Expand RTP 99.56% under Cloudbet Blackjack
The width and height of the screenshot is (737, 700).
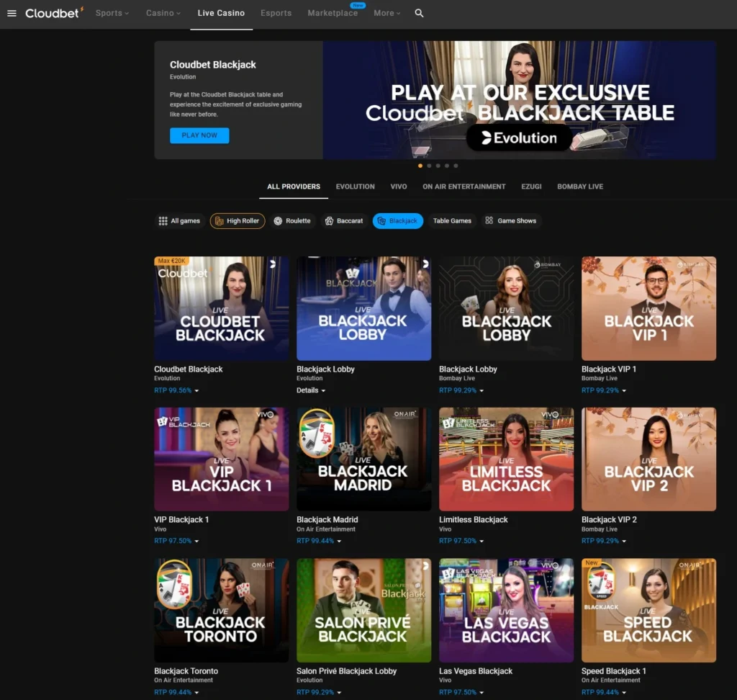point(176,390)
